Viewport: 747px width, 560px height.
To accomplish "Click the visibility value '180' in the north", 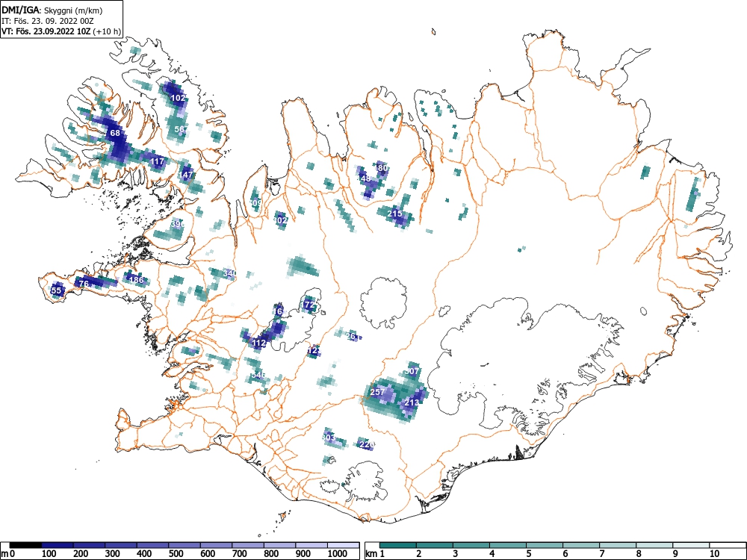I will click(382, 168).
